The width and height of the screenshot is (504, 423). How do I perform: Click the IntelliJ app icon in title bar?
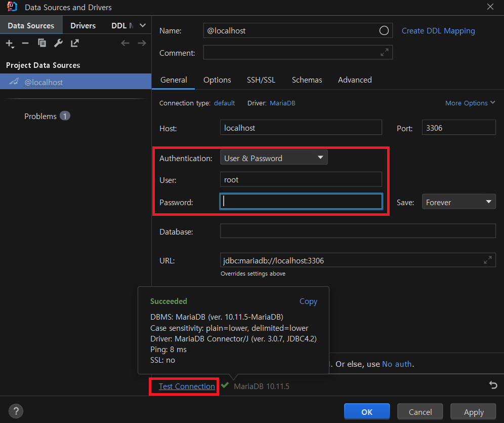pos(12,7)
